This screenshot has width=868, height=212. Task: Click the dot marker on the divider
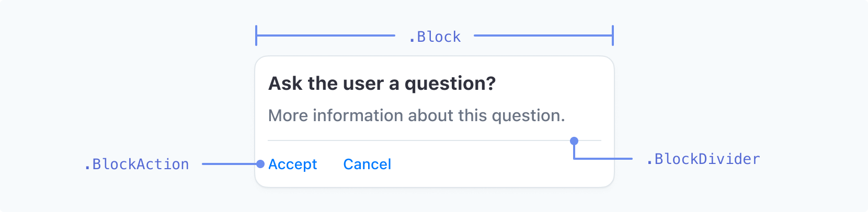point(574,141)
